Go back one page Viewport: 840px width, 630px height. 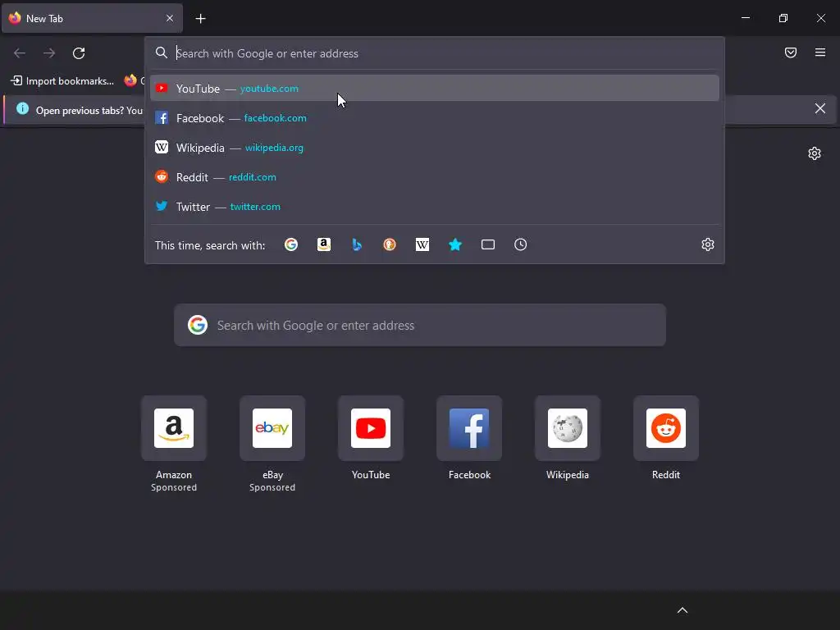click(x=20, y=53)
